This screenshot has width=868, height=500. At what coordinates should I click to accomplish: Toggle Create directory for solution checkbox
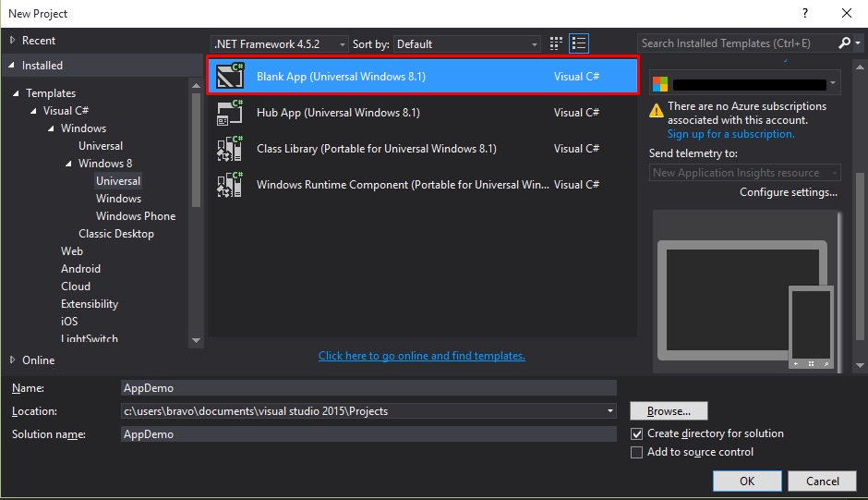click(x=636, y=433)
